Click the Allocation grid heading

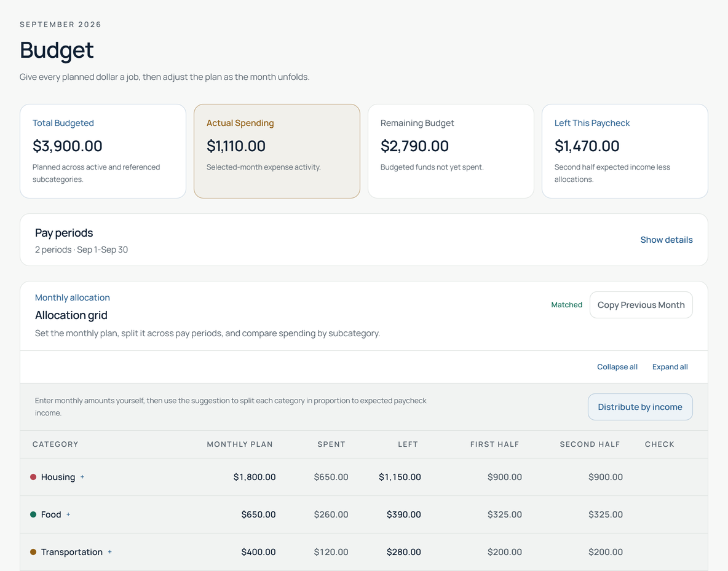[71, 315]
